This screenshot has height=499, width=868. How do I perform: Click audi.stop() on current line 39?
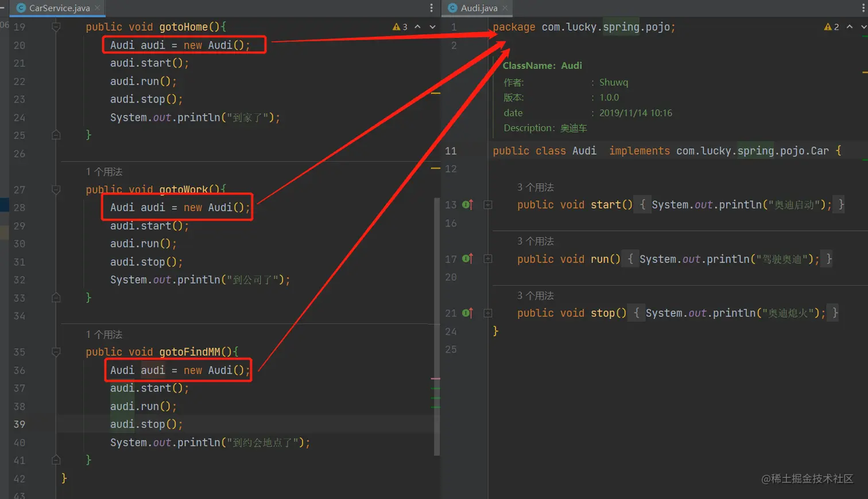point(146,424)
